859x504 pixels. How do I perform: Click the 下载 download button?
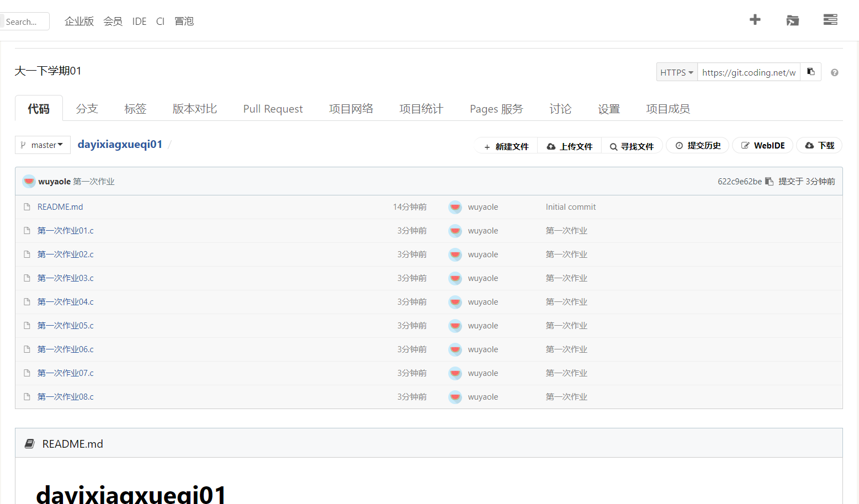tap(819, 145)
